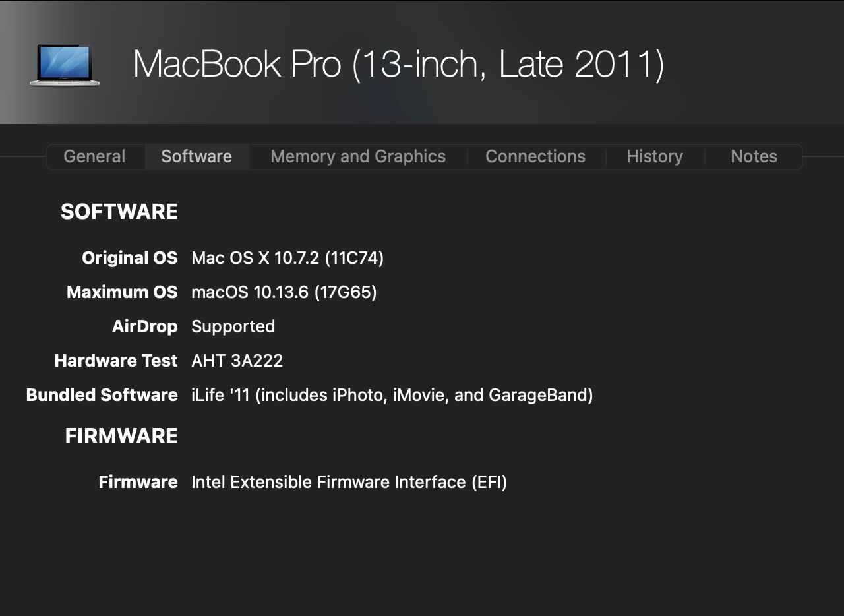Switch to the General tab
Screen dimensions: 844x616
(x=94, y=156)
